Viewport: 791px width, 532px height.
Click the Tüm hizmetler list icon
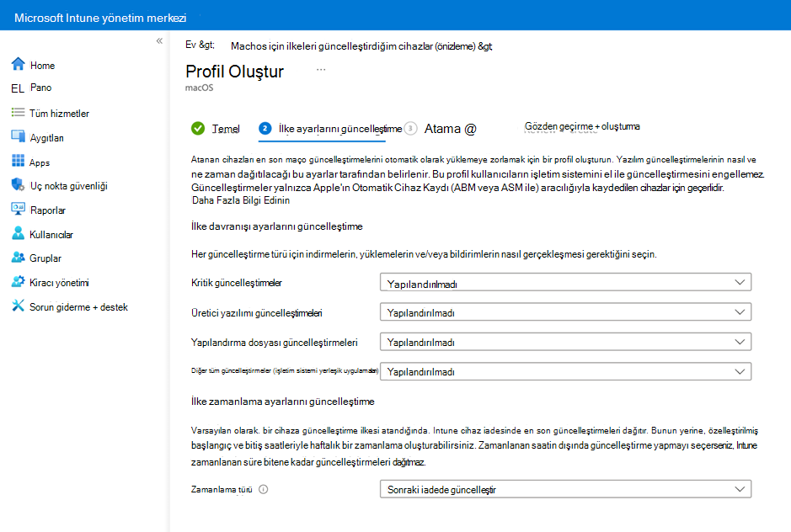19,112
